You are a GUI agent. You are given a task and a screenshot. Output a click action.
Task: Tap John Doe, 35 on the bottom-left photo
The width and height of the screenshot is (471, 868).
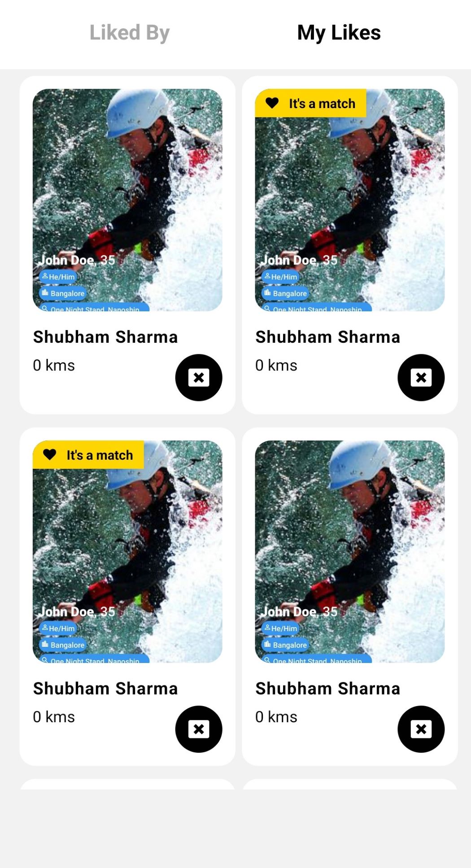[x=77, y=611]
